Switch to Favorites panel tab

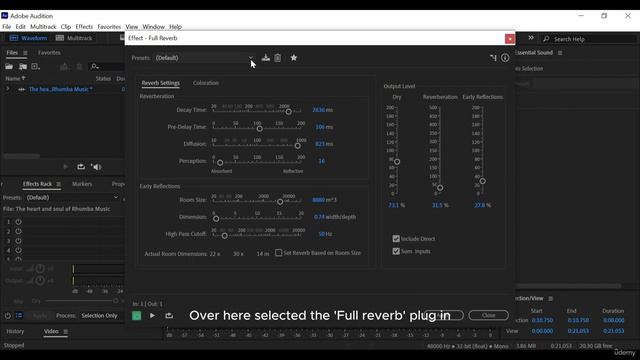pos(49,53)
